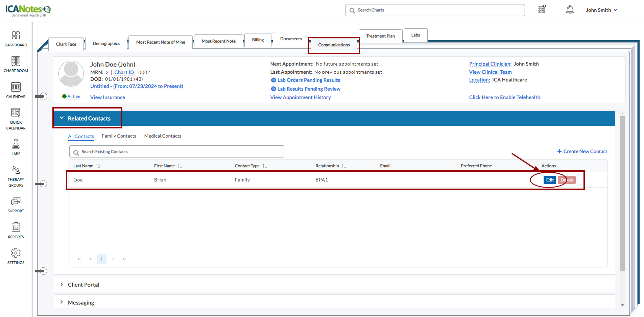Viewport: 644px width, 317px height.
Task: Open the Calendar sidebar icon
Action: (x=16, y=87)
